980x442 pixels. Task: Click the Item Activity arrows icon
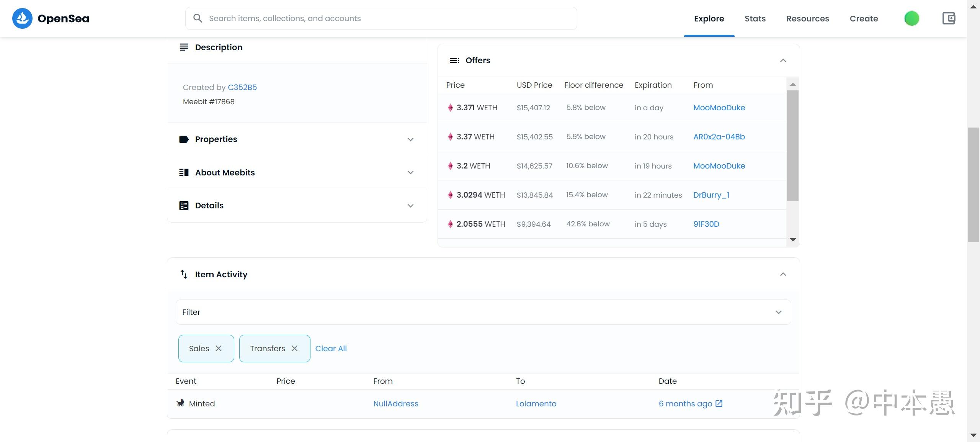click(184, 274)
